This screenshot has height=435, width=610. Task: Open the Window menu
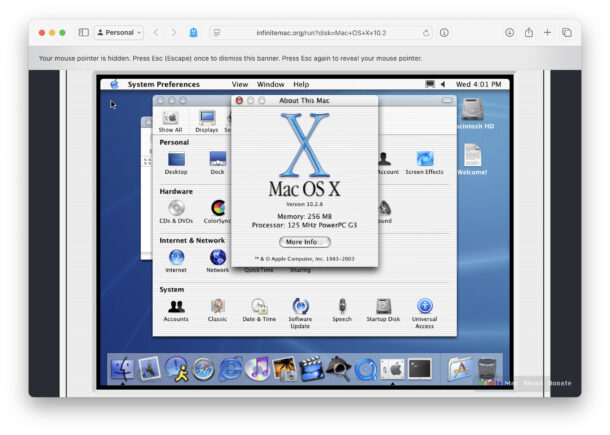click(x=270, y=85)
